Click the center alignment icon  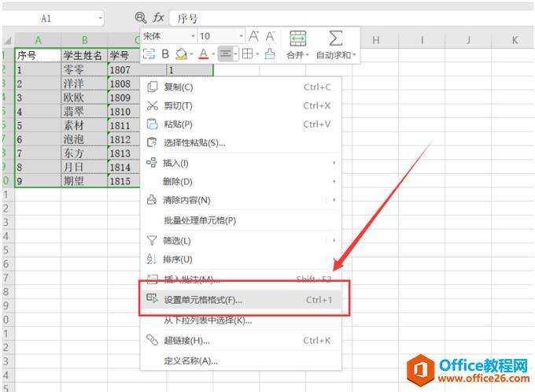[225, 54]
